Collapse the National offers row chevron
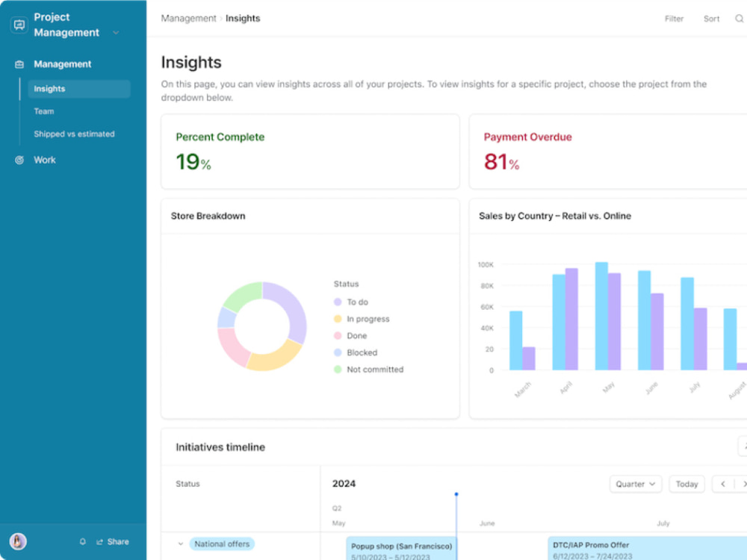747x560 pixels. pos(181,544)
